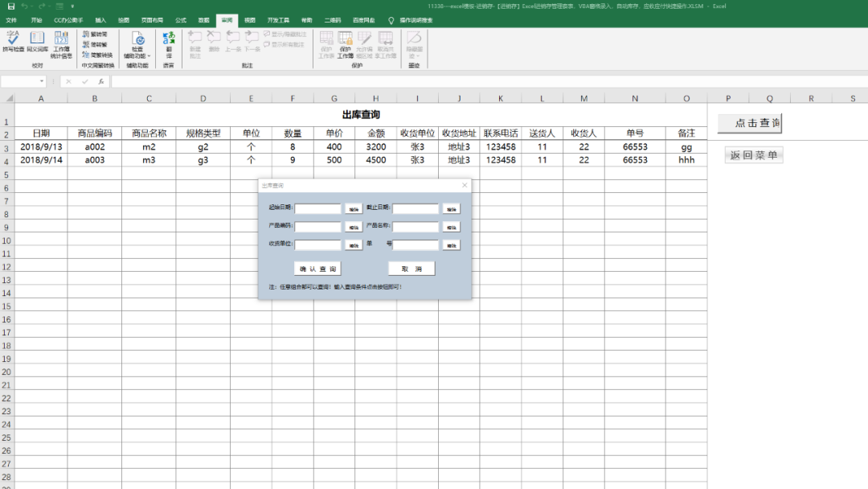
Task: Open the 同义词库 thesaurus
Action: (x=37, y=42)
